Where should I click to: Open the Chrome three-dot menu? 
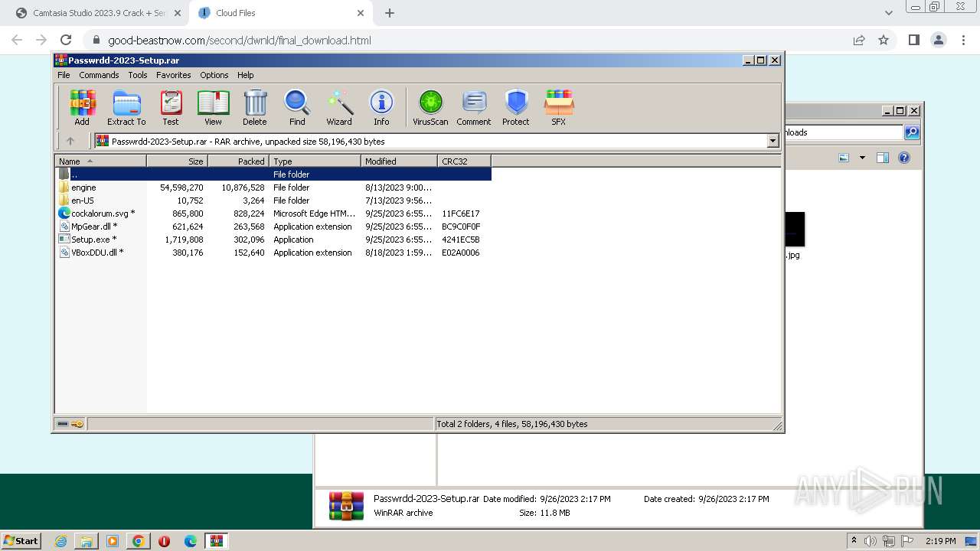click(962, 41)
